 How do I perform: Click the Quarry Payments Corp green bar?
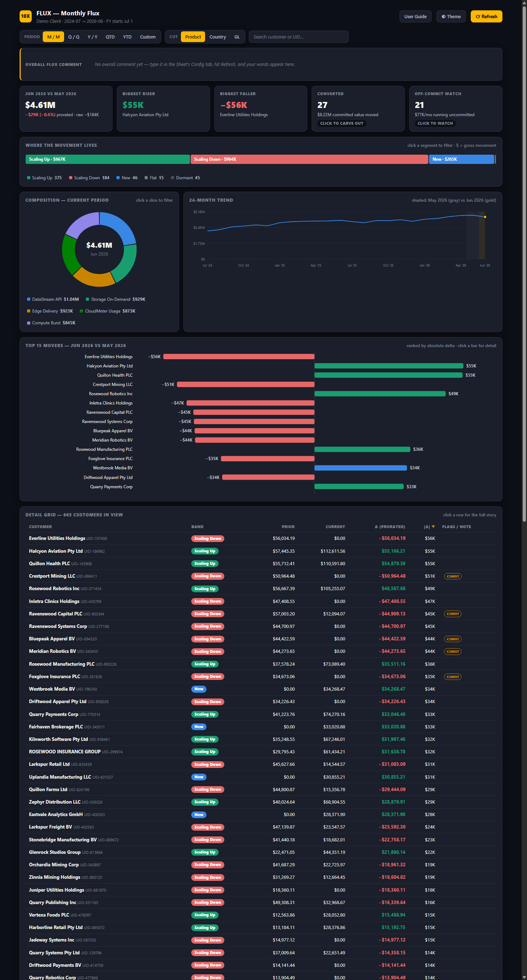359,486
